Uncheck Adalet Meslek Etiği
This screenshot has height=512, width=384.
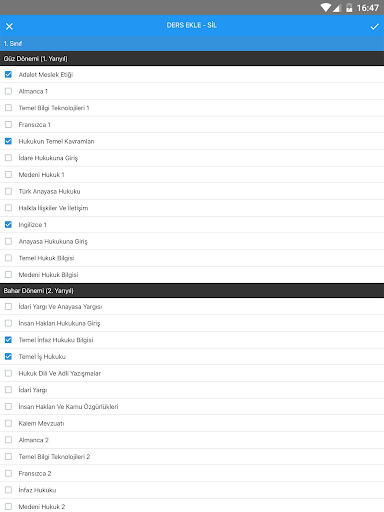pyautogui.click(x=8, y=74)
